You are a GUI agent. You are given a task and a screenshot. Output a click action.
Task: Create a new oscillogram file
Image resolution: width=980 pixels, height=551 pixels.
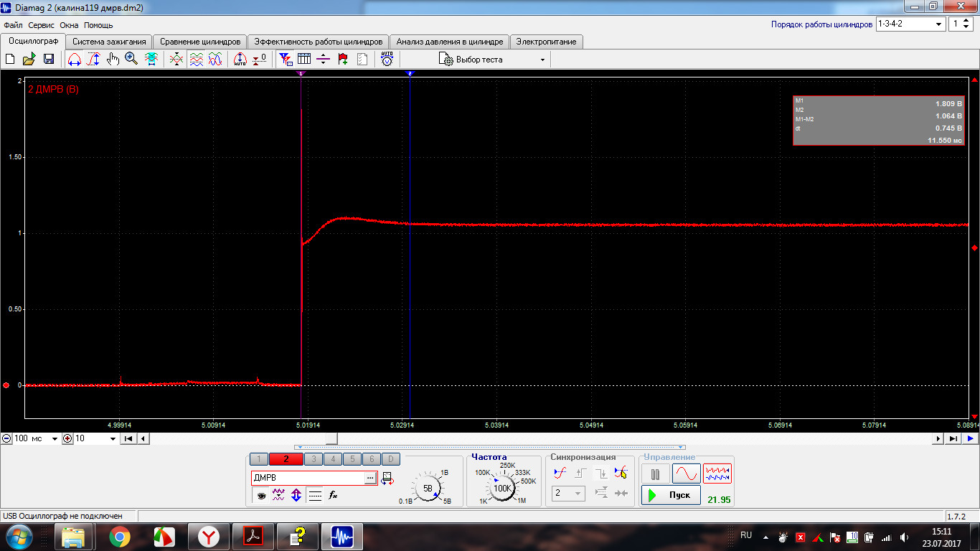click(x=10, y=60)
